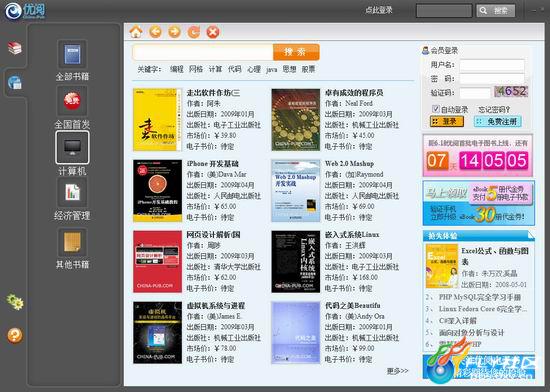Go to home page via house icon
Viewport: 550px width, 392px height.
pyautogui.click(x=136, y=32)
